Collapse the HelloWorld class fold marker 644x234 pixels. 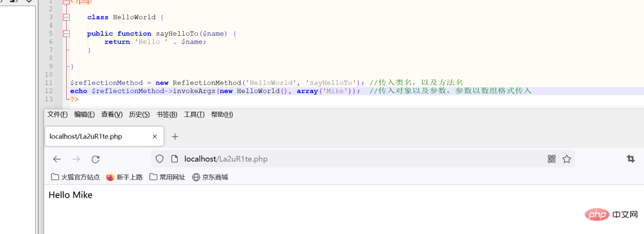(x=66, y=17)
